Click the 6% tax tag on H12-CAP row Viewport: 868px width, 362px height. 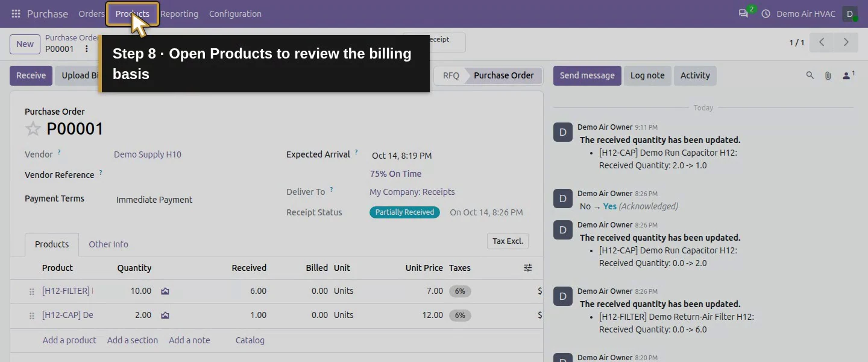[460, 315]
